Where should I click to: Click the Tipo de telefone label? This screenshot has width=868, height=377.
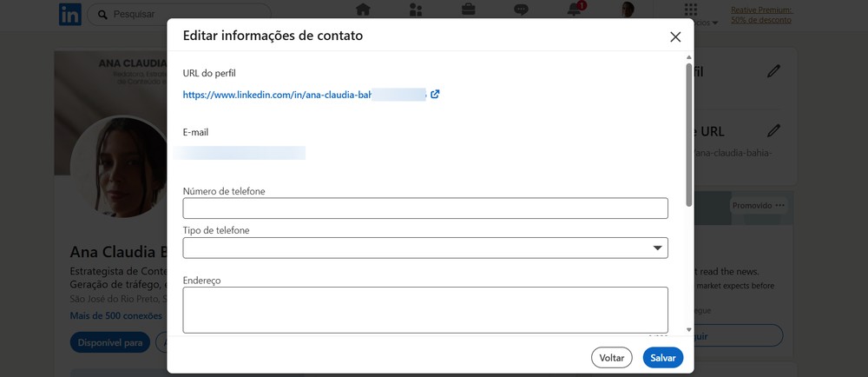[x=216, y=230]
